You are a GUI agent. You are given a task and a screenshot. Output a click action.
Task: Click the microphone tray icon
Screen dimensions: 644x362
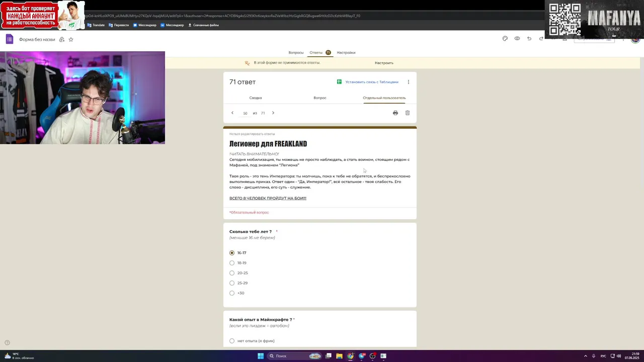click(x=594, y=356)
